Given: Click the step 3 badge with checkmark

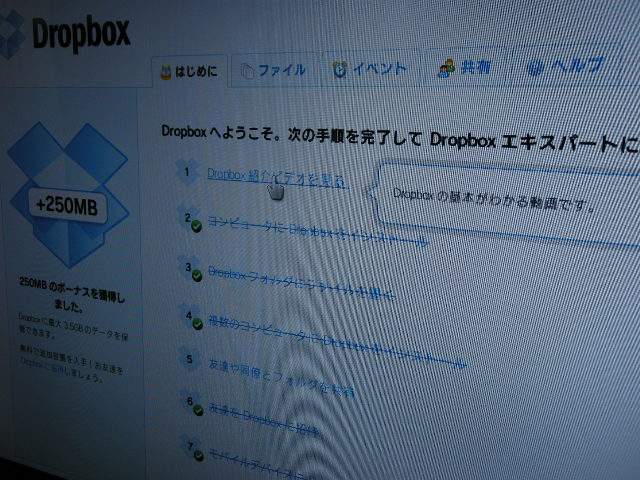Looking at the screenshot, I should click(191, 270).
